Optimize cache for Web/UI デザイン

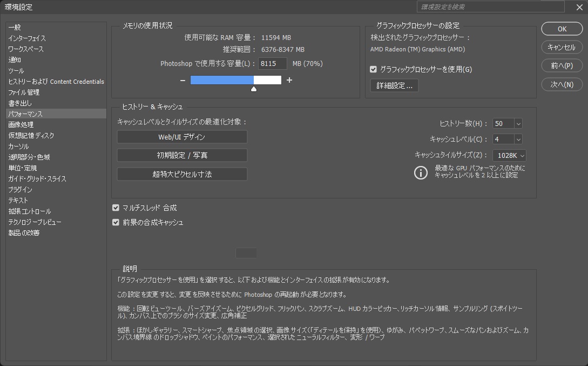[182, 137]
